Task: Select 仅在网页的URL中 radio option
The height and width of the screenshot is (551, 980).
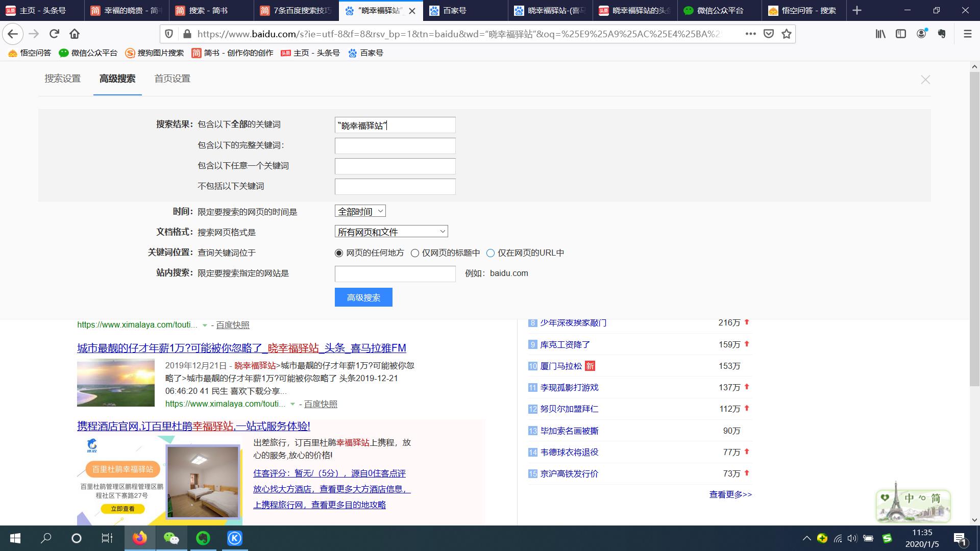Action: 491,253
